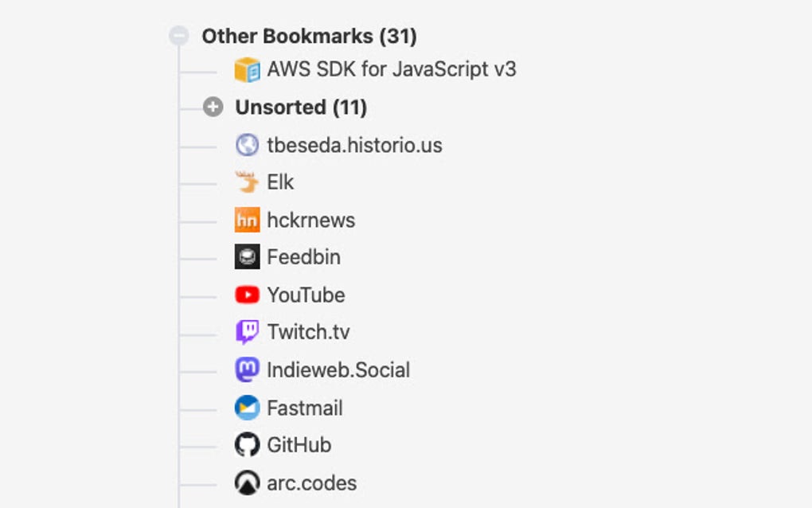Click the Fastmail envelope icon
Viewport: 812px width, 508px height.
point(248,407)
